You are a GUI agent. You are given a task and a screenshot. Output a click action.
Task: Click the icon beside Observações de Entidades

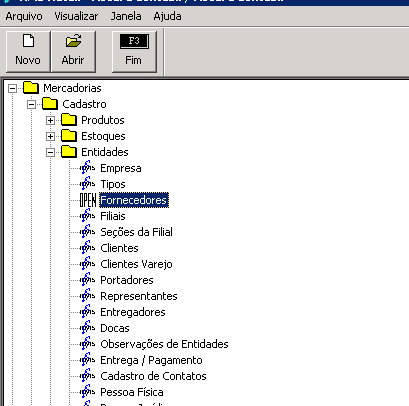tap(87, 343)
